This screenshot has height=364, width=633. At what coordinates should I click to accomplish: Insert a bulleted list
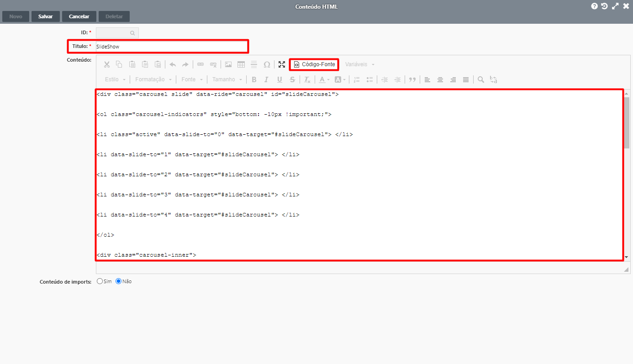pos(370,79)
